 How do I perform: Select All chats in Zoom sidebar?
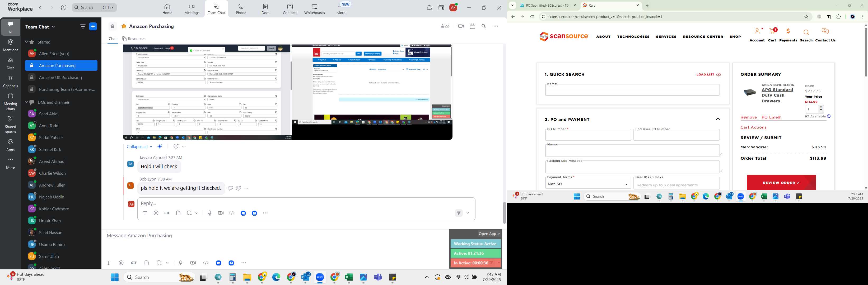coord(11,27)
